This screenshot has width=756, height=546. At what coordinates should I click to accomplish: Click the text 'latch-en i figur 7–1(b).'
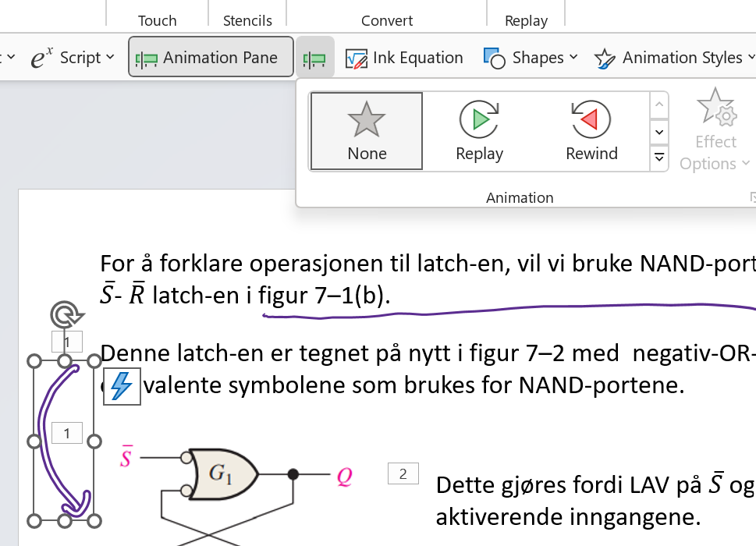point(271,295)
